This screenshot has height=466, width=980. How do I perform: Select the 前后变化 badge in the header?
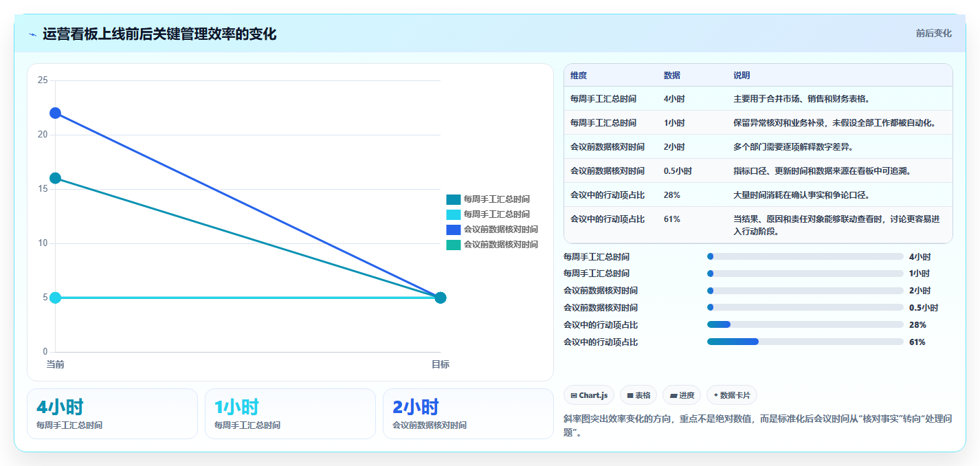coord(933,33)
